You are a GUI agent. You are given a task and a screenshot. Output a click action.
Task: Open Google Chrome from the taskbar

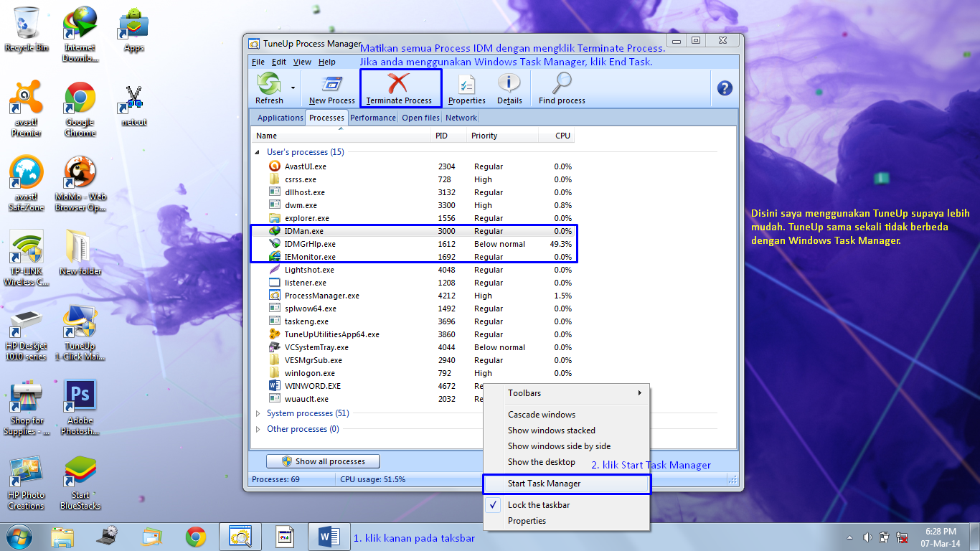tap(196, 537)
